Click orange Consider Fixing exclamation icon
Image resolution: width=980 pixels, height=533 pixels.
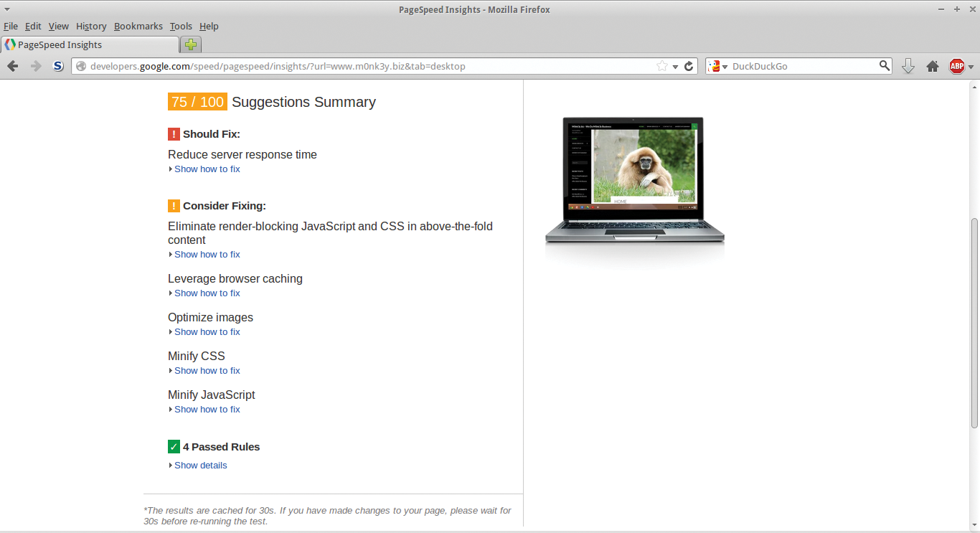click(174, 206)
